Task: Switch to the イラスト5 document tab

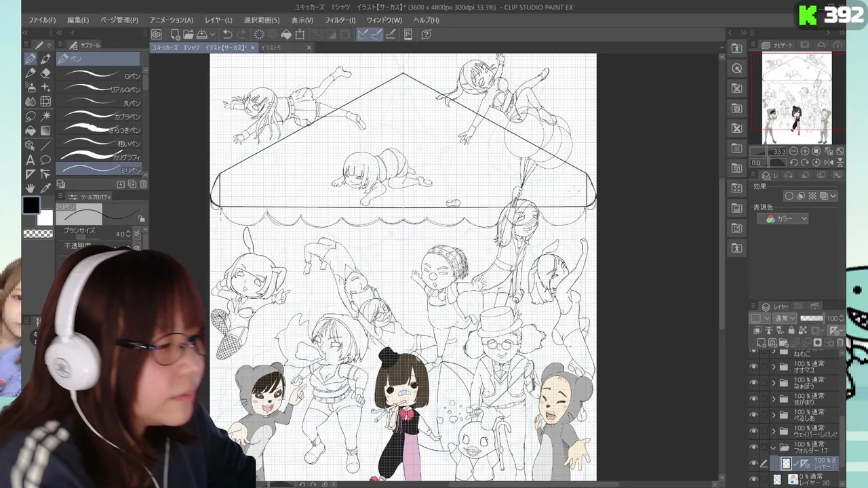Action: pyautogui.click(x=271, y=48)
